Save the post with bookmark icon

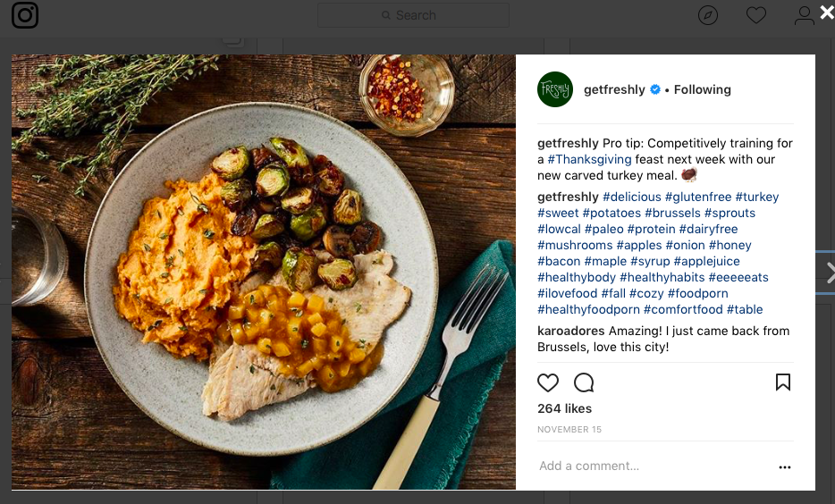(x=783, y=382)
